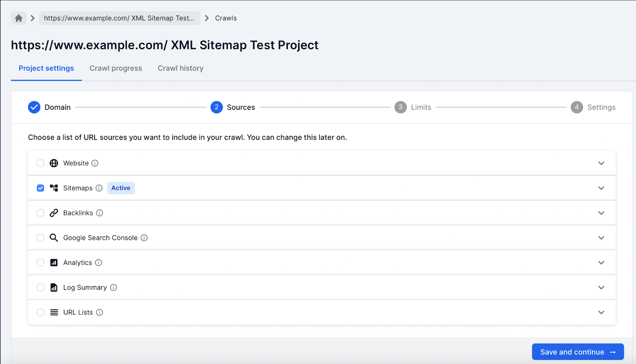Click the Log Summary icon
This screenshot has height=364, width=636.
coord(54,287)
